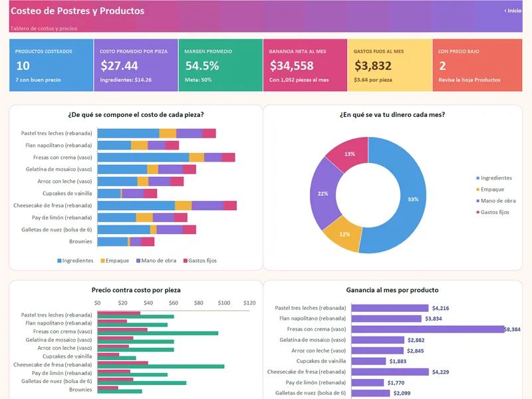Click the $3,834 profit value label
This screenshot has width=532, height=399.
click(x=434, y=319)
